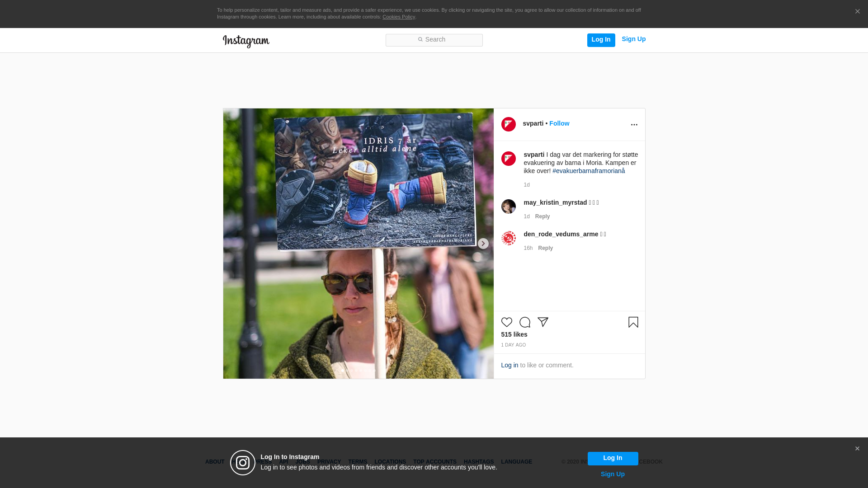The image size is (868, 488).
Task: Share the post with the paper plane icon
Action: point(542,322)
